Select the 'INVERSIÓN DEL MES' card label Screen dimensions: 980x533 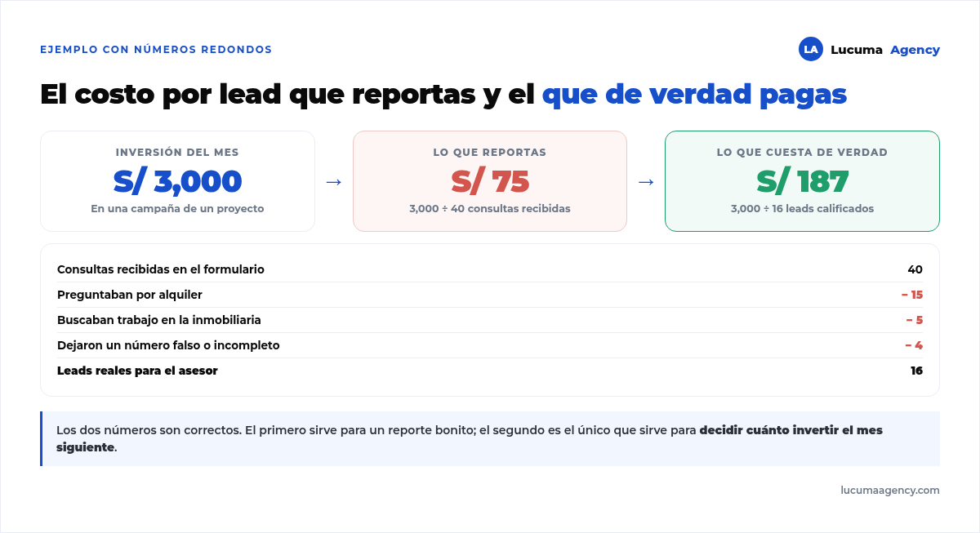point(177,153)
